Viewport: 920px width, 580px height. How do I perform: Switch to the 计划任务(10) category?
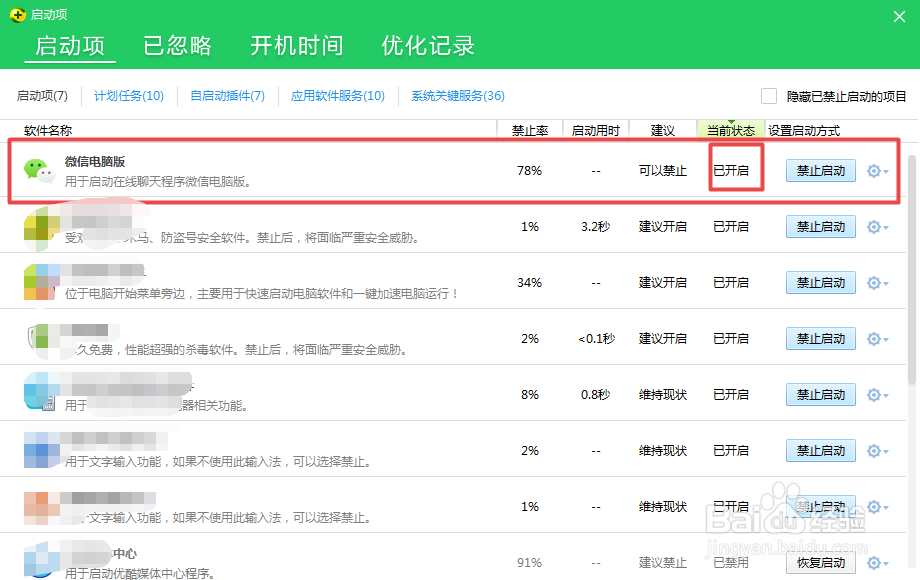130,96
